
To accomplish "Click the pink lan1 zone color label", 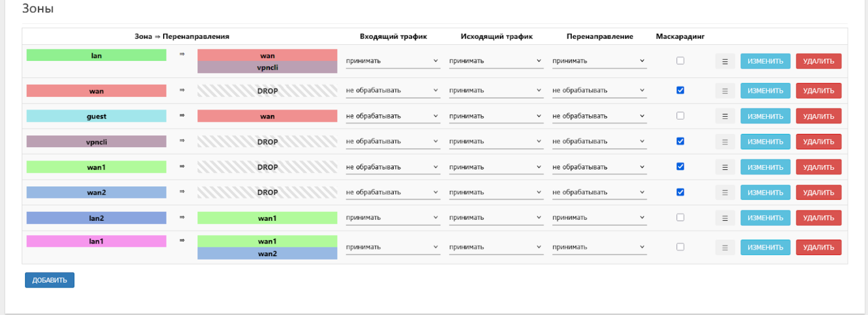I will click(96, 241).
